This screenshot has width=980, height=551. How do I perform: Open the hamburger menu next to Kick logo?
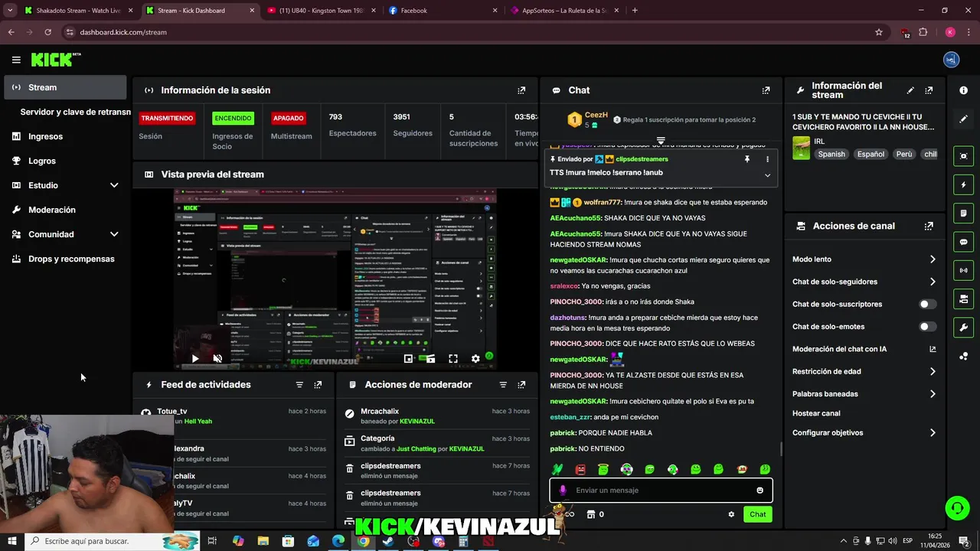pyautogui.click(x=16, y=60)
